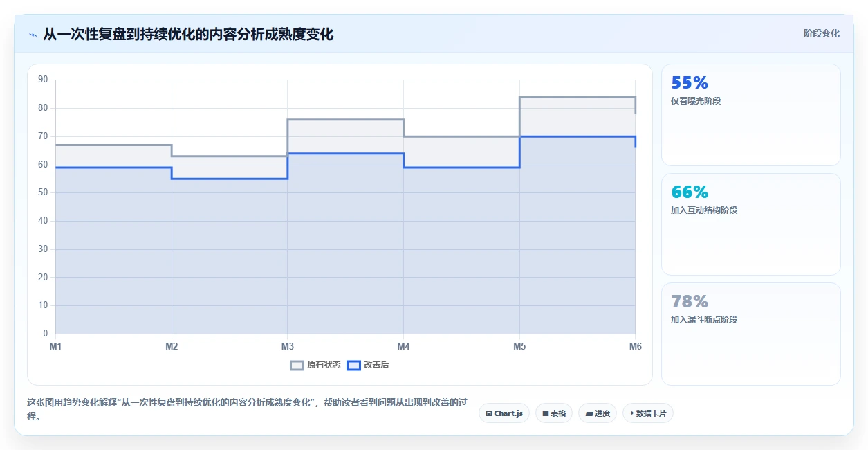This screenshot has height=450, width=868.
Task: Toggle the 改善后 legend item
Action: point(368,365)
